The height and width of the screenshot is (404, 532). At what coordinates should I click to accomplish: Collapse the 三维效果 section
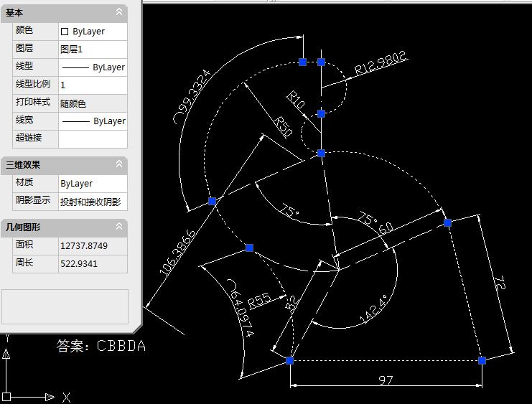(x=119, y=164)
